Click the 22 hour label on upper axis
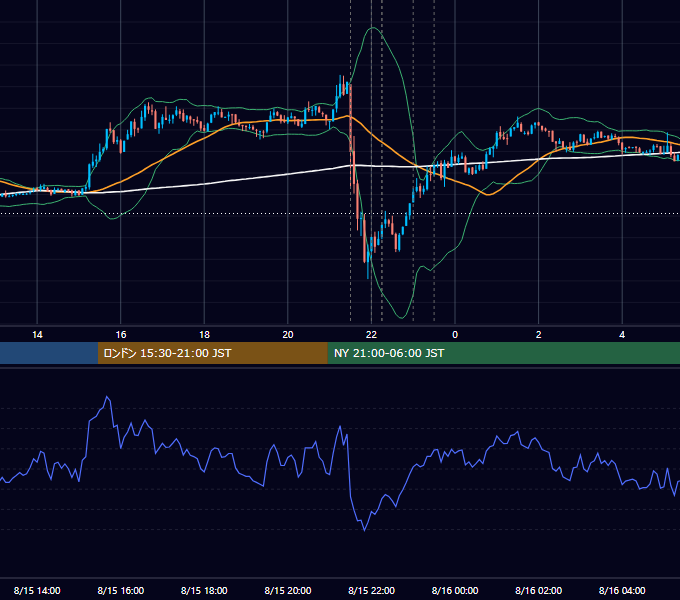 tap(371, 335)
